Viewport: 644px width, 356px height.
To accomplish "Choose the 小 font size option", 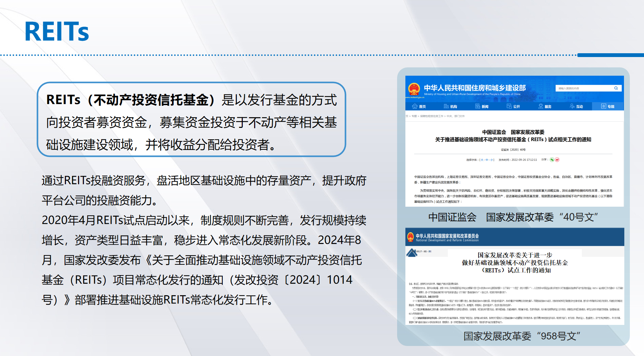I will [491, 160].
